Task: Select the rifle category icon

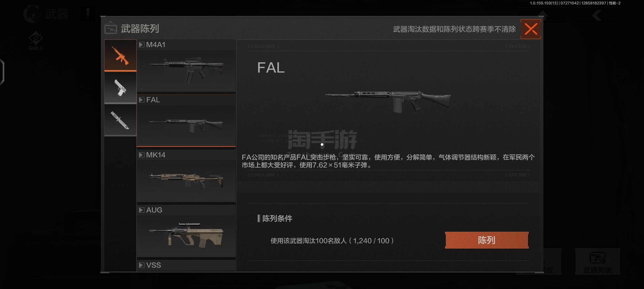Action: click(x=120, y=55)
